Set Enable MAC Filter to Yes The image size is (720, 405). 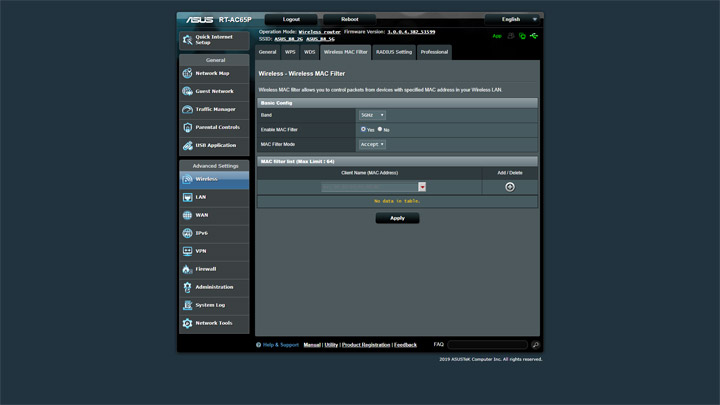coord(363,129)
